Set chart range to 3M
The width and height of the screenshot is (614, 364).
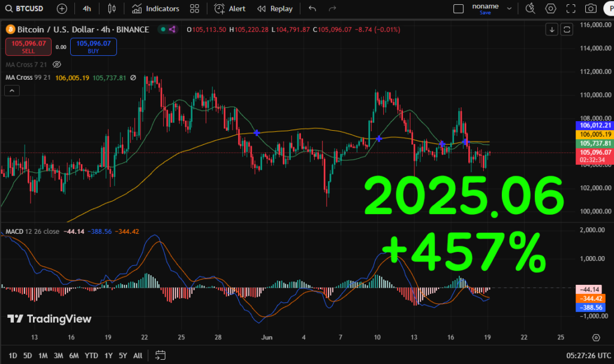tap(58, 356)
